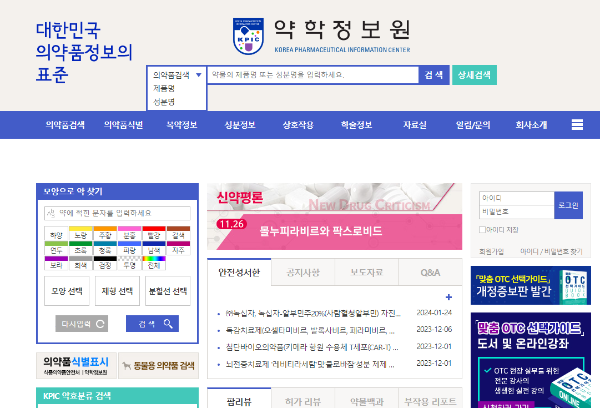The height and width of the screenshot is (408, 600).
Task: Select the 연두 light green color swatch
Action: [56, 248]
